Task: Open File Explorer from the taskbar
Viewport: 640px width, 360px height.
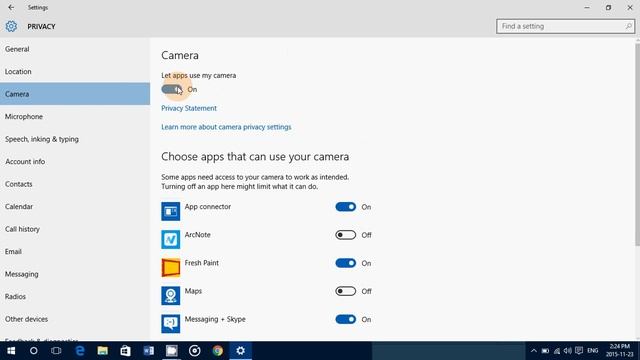Action: click(x=102, y=351)
